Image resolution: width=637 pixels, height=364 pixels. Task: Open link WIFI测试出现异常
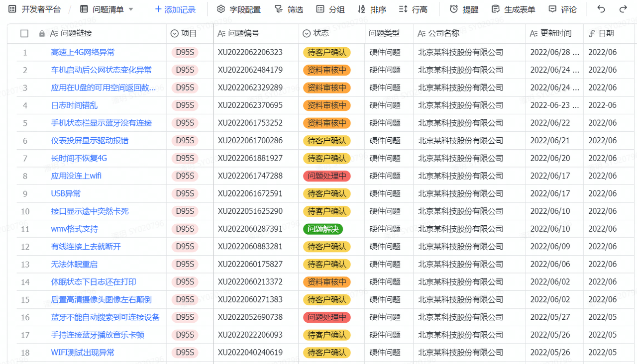tap(83, 353)
